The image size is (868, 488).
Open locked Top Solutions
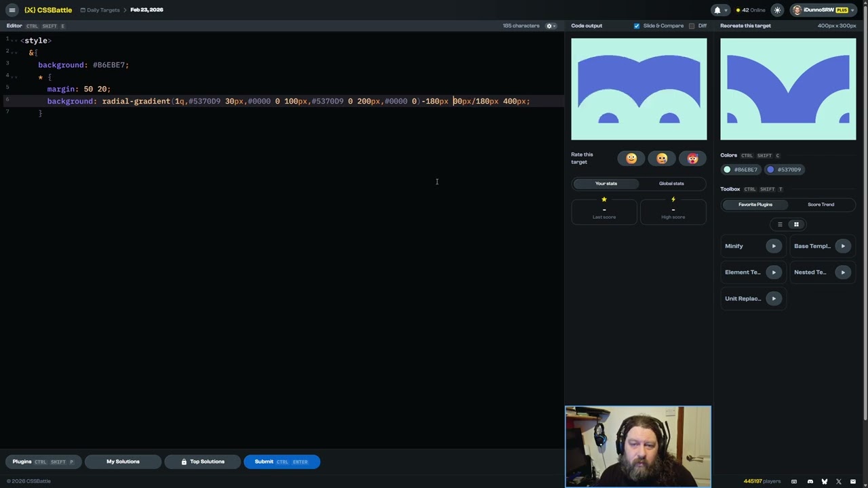coord(202,462)
